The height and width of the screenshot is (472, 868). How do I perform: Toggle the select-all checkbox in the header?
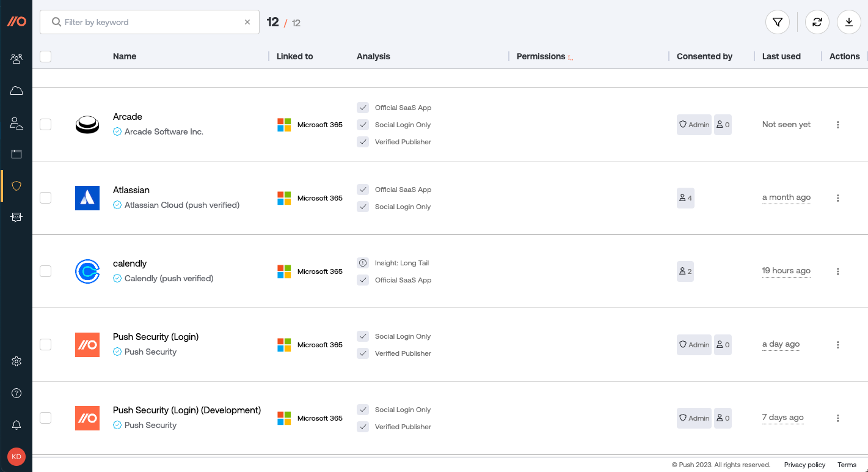45,56
